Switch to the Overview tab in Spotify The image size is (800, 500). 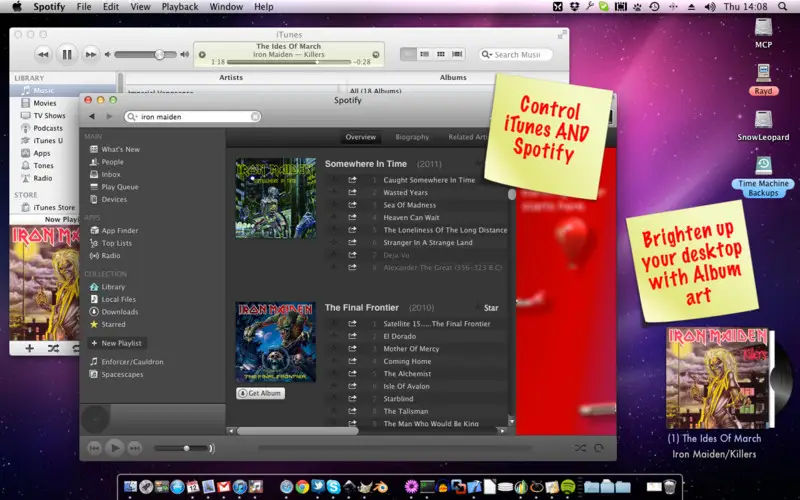coord(360,137)
